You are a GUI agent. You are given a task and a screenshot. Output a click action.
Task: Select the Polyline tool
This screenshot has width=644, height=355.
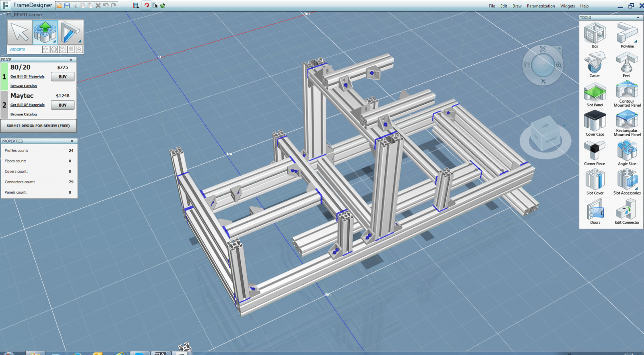click(627, 35)
